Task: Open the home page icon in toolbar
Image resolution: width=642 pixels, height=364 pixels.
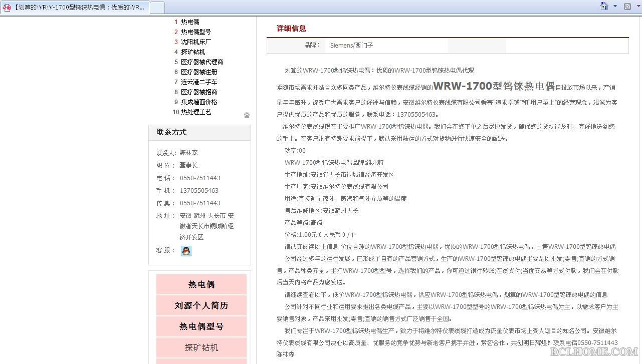Action: (x=604, y=7)
